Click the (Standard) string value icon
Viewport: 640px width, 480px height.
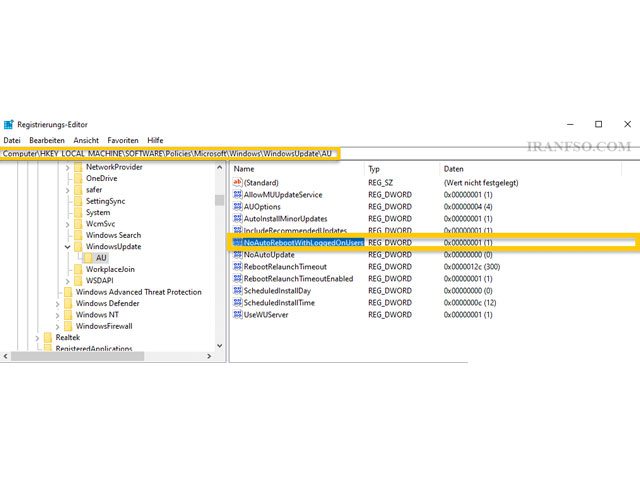[237, 182]
